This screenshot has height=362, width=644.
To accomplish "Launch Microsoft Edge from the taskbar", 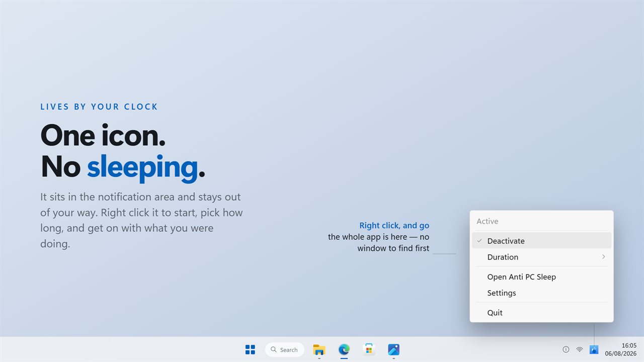I will tap(344, 349).
